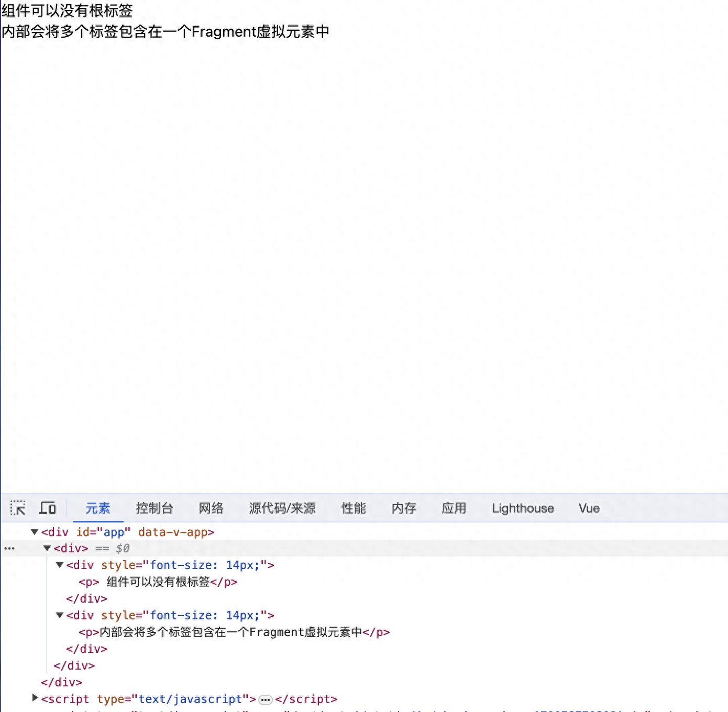Click the ellipsis badge inside script tag
Viewport: 728px width, 712px height.
coord(266,699)
